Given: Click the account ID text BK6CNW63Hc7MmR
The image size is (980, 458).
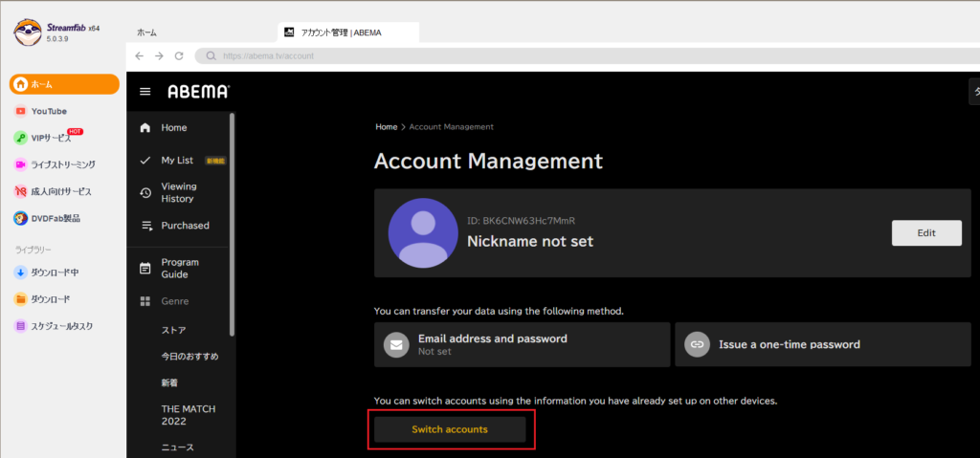Looking at the screenshot, I should point(522,221).
